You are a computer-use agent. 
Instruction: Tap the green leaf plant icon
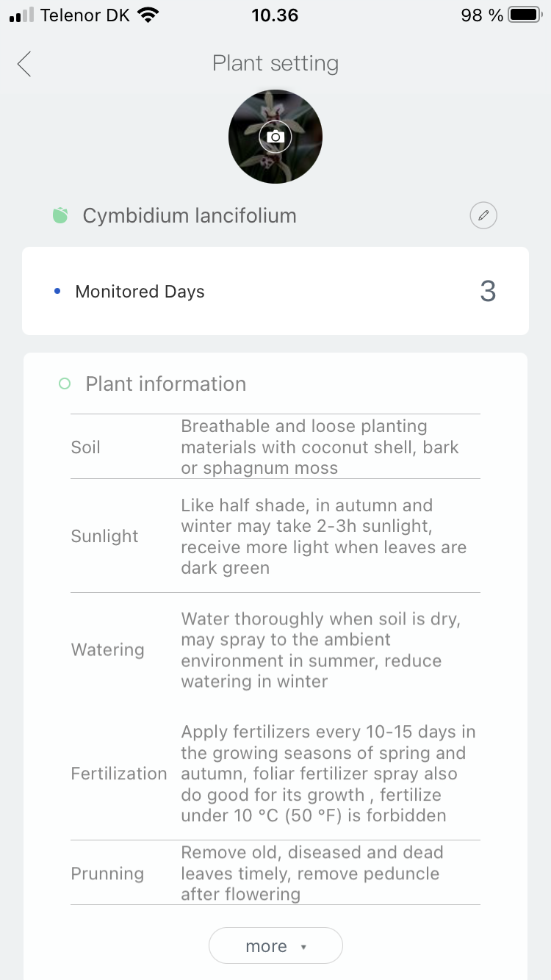pyautogui.click(x=60, y=216)
